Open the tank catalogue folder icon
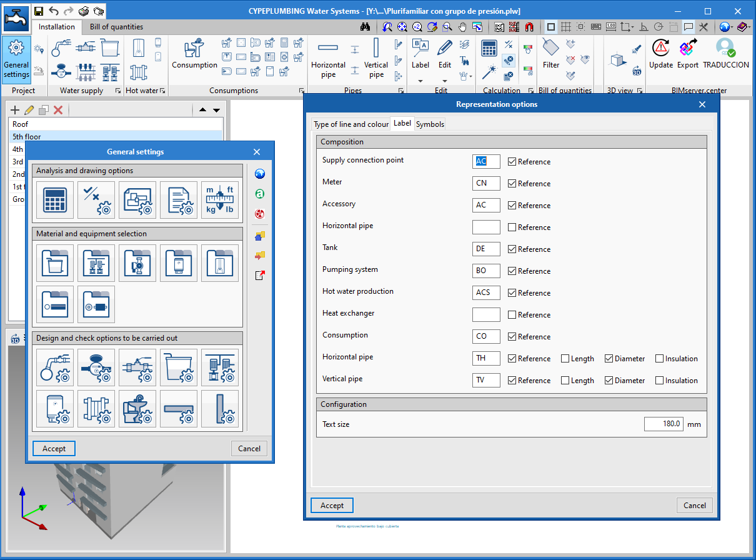This screenshot has height=560, width=756. (x=55, y=263)
